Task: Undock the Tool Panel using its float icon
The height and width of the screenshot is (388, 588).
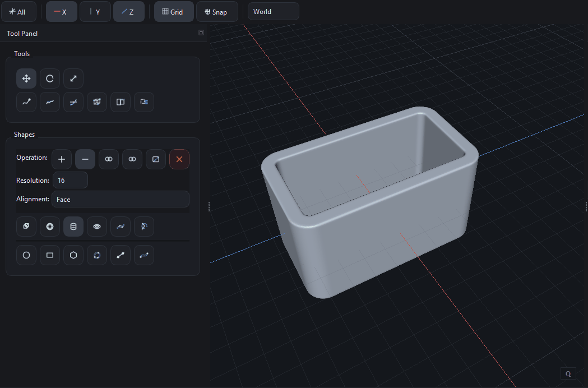Action: 201,33
